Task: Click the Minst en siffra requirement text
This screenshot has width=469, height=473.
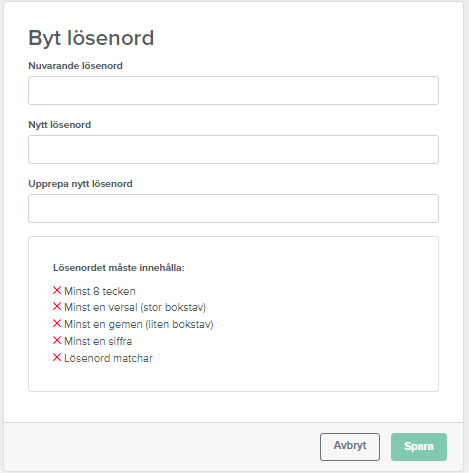Action: [98, 341]
